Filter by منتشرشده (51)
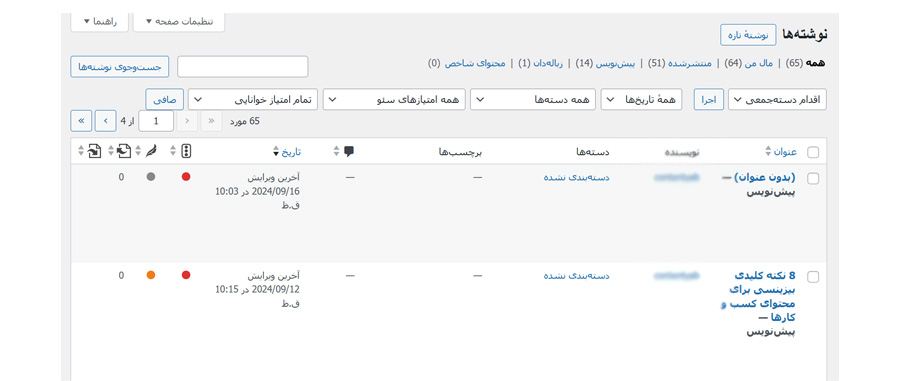The width and height of the screenshot is (900, 381). click(x=680, y=63)
